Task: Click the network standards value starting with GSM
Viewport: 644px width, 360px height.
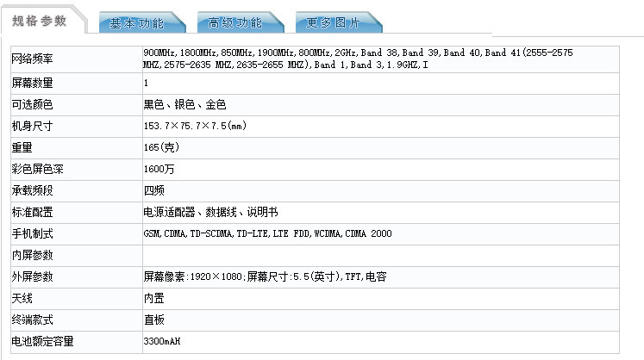Action: click(x=267, y=233)
